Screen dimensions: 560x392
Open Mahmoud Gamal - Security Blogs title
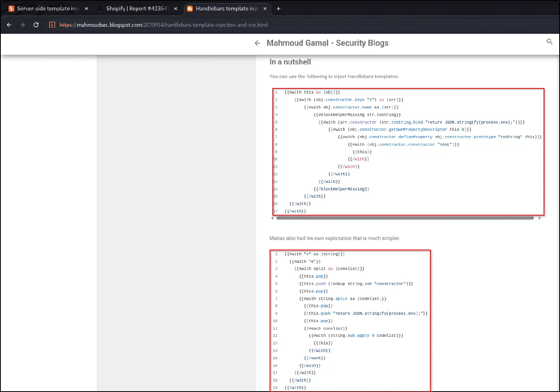click(x=328, y=43)
